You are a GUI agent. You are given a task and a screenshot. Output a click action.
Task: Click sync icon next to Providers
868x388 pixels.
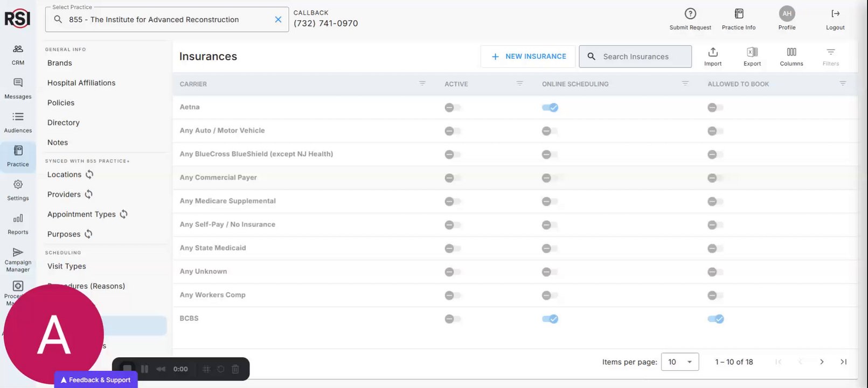pos(89,195)
